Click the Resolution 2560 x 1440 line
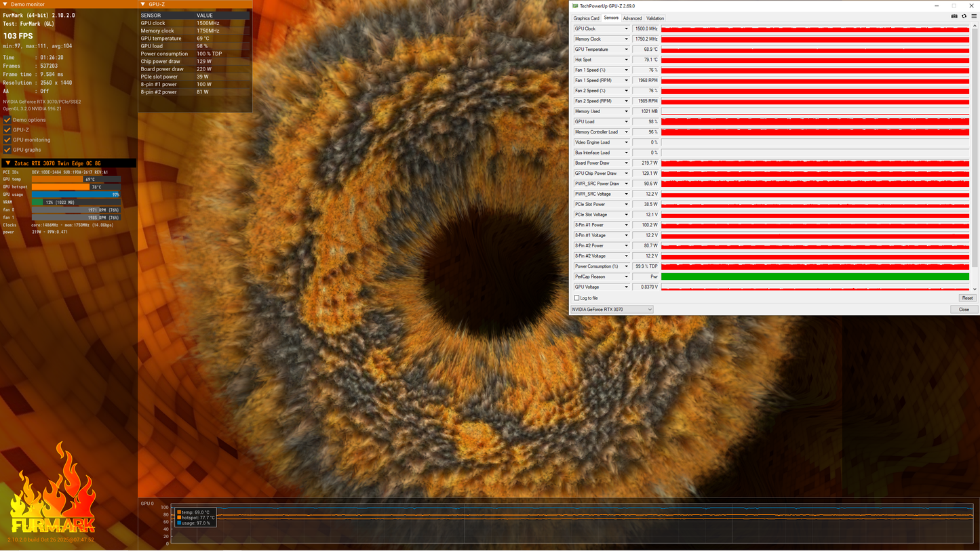980x551 pixels. pyautogui.click(x=37, y=83)
